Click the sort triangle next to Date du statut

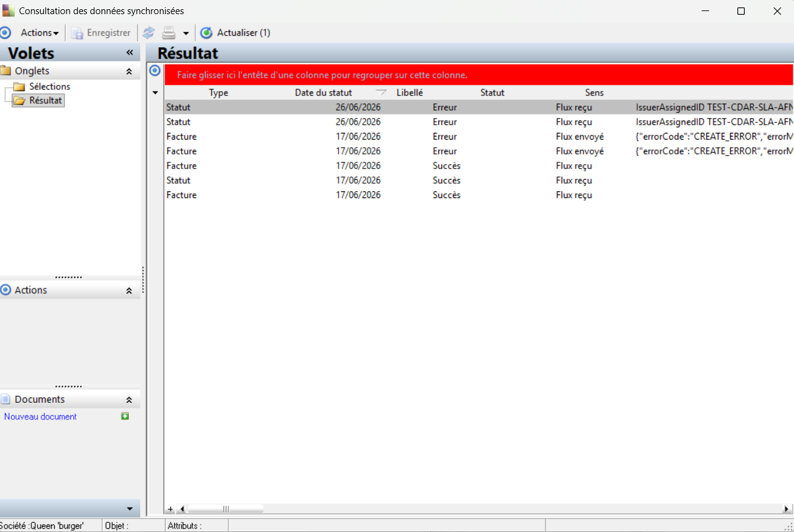click(x=381, y=92)
